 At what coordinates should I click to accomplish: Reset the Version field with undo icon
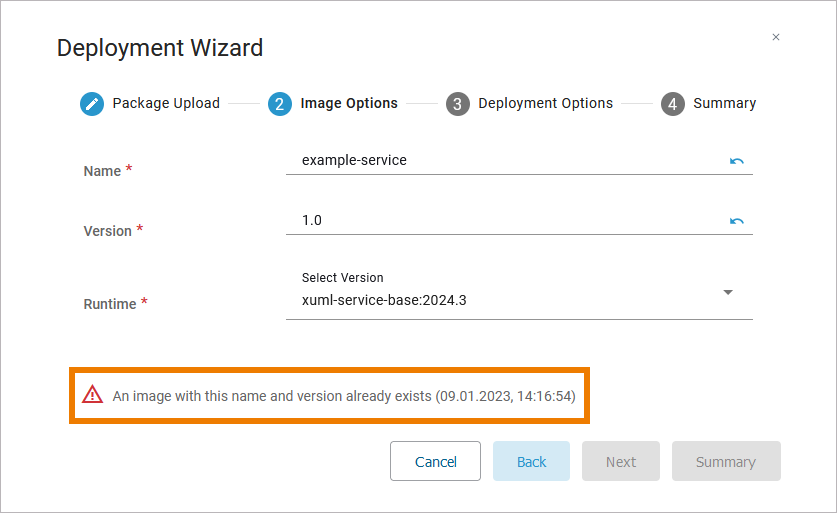(x=737, y=221)
